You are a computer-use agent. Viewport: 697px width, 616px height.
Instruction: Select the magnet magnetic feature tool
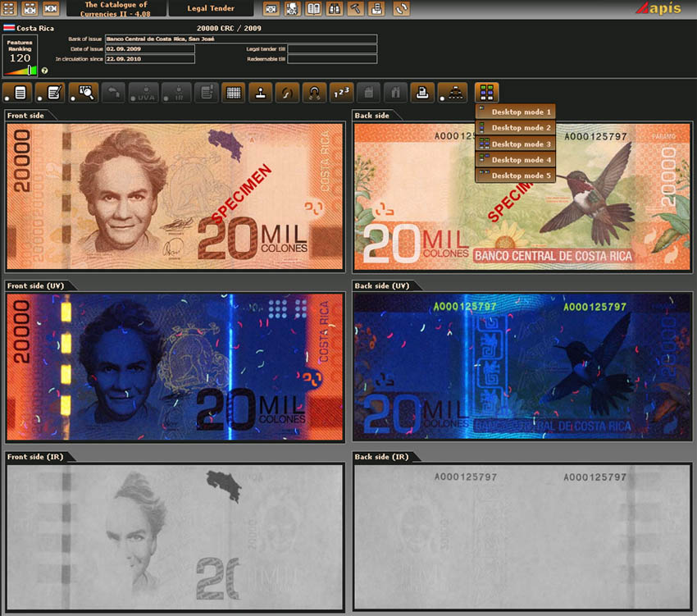(x=314, y=93)
